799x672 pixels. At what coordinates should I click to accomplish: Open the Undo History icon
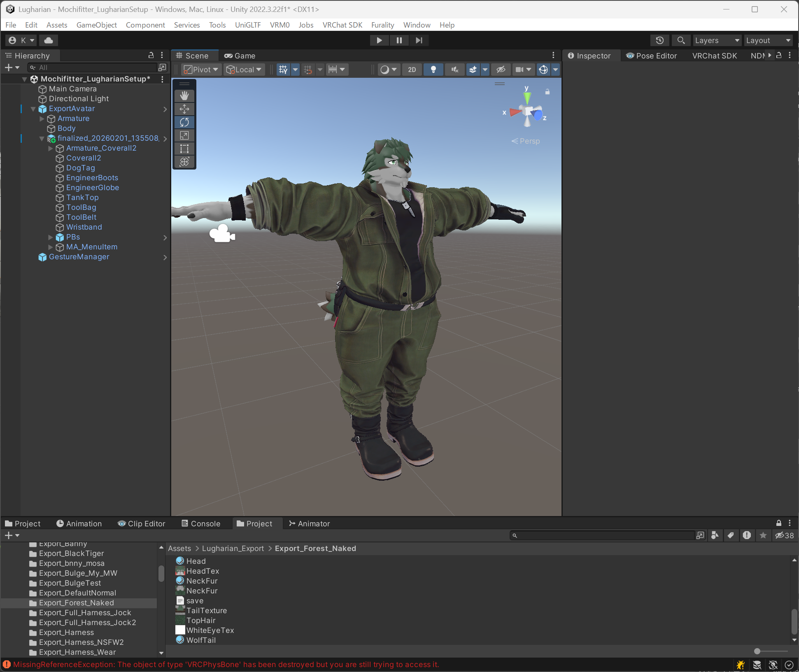point(660,40)
